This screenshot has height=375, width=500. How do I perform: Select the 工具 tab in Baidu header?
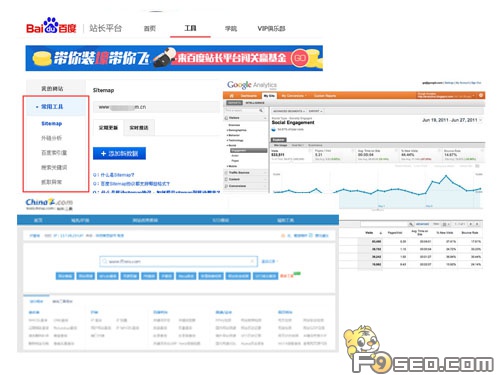coord(190,28)
